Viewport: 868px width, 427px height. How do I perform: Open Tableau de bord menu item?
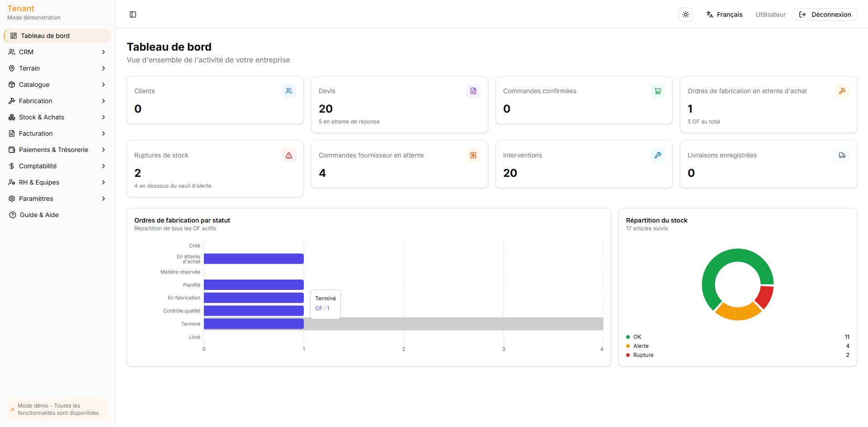(x=57, y=36)
